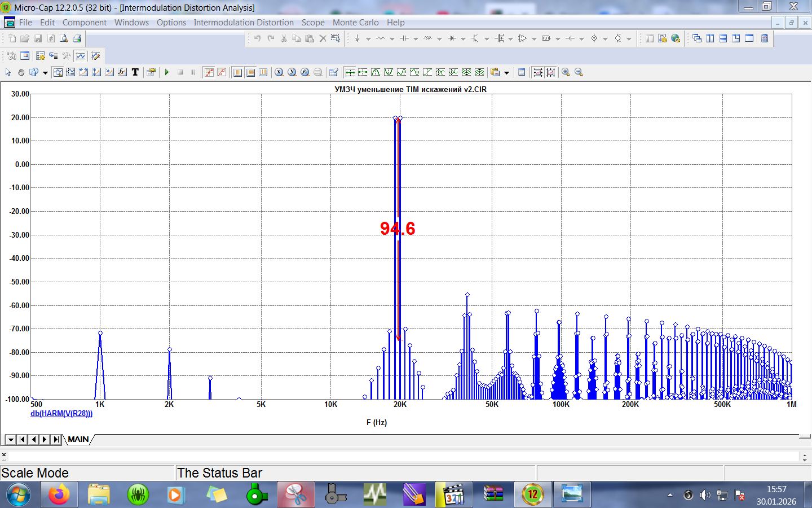Click the db(HARM(V(R28))) expression link

click(x=61, y=414)
